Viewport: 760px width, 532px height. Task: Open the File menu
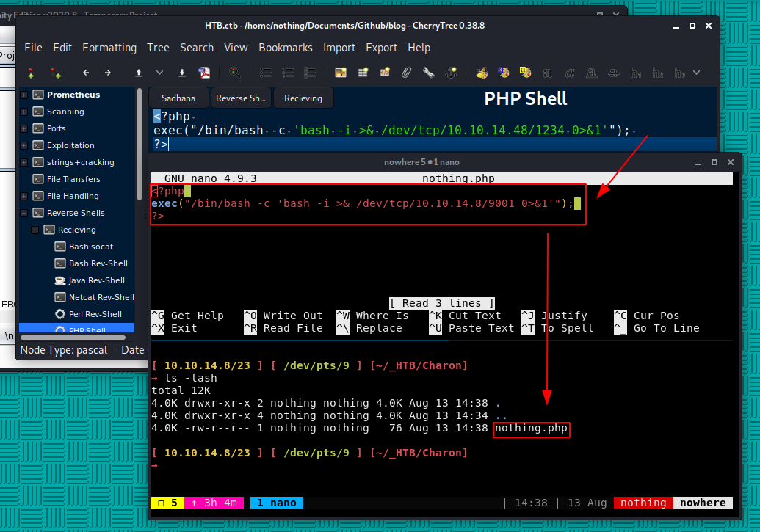pyautogui.click(x=34, y=48)
